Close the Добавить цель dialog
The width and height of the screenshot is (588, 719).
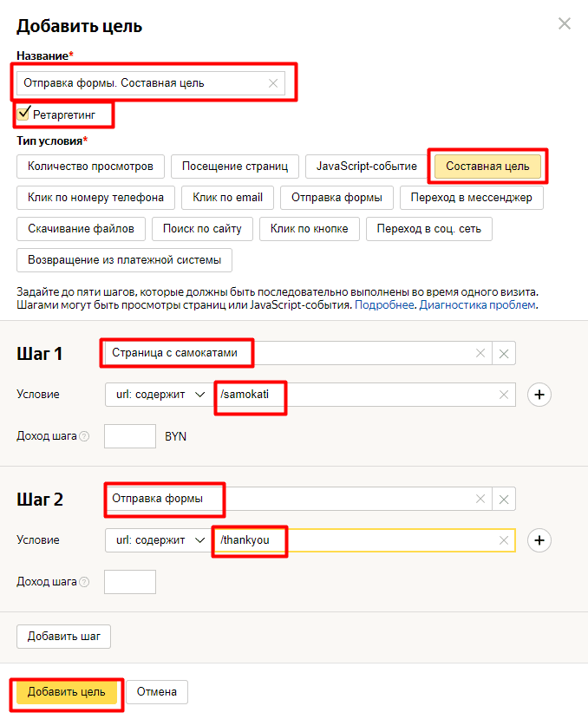click(x=565, y=24)
